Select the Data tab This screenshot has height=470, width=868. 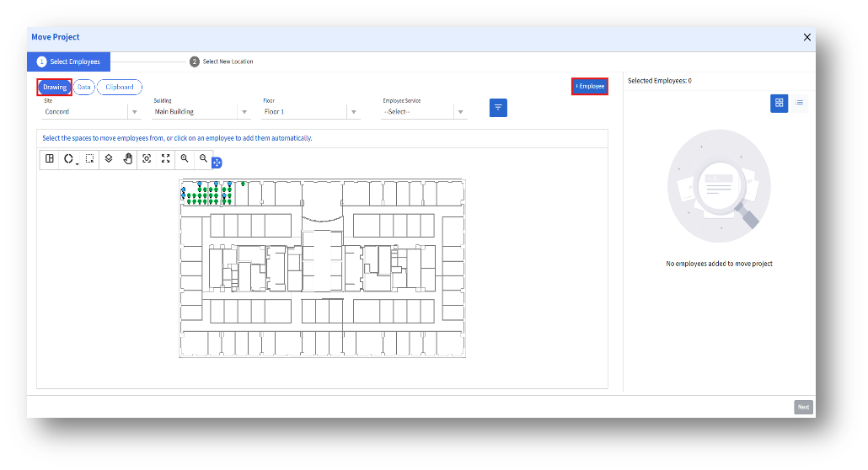[84, 88]
